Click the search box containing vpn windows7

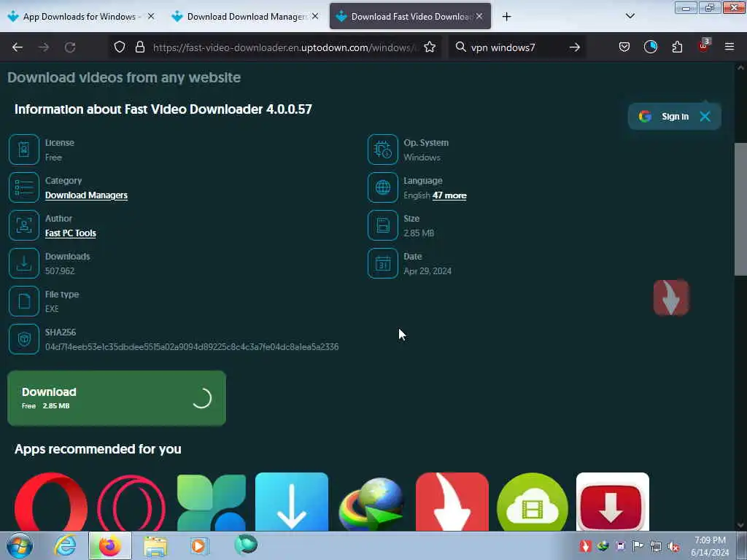(517, 47)
